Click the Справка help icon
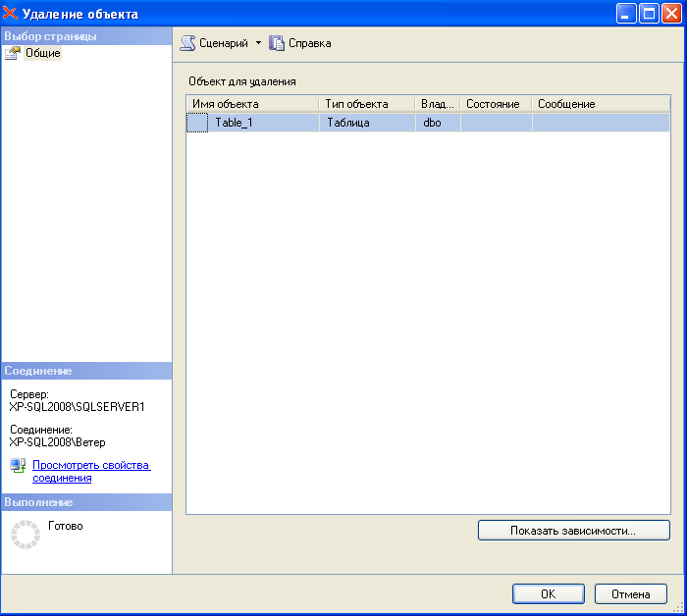This screenshot has height=616, width=687. tap(277, 43)
